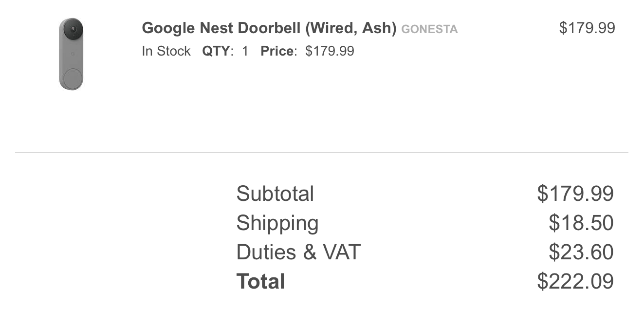Click the item line total at top right
Screen dimensions: 644x311
tap(587, 28)
